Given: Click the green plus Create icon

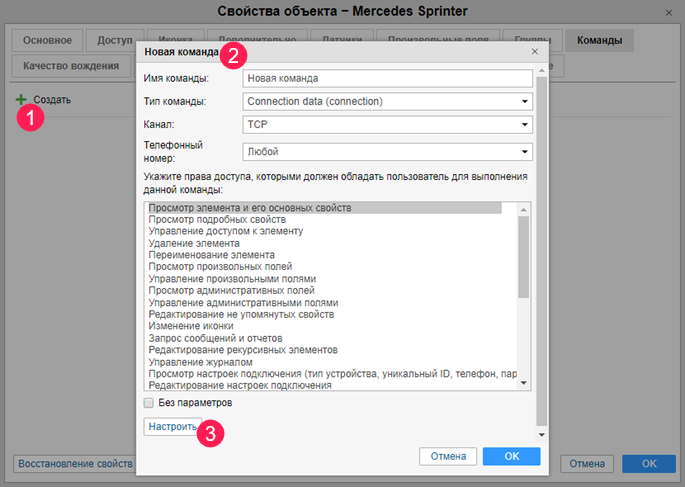Looking at the screenshot, I should pyautogui.click(x=21, y=100).
